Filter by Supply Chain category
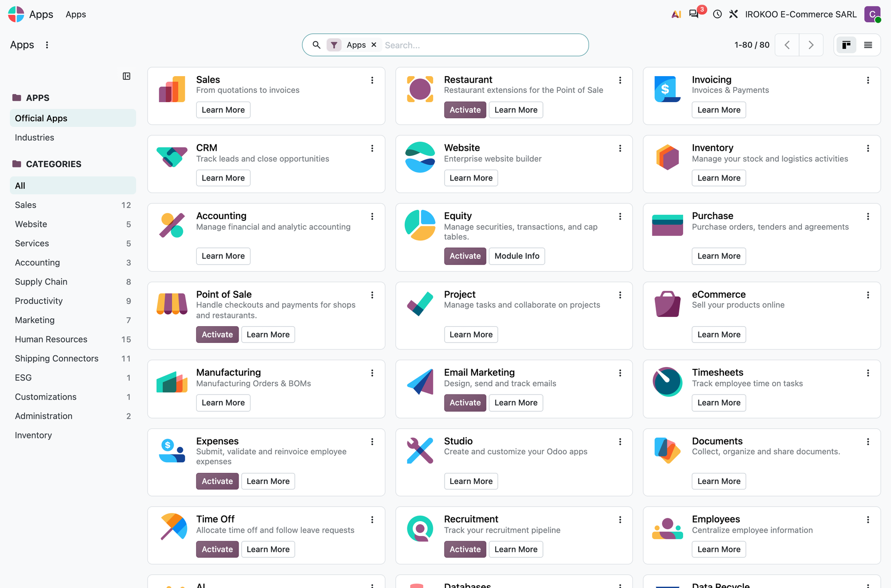891x588 pixels. (x=73, y=282)
